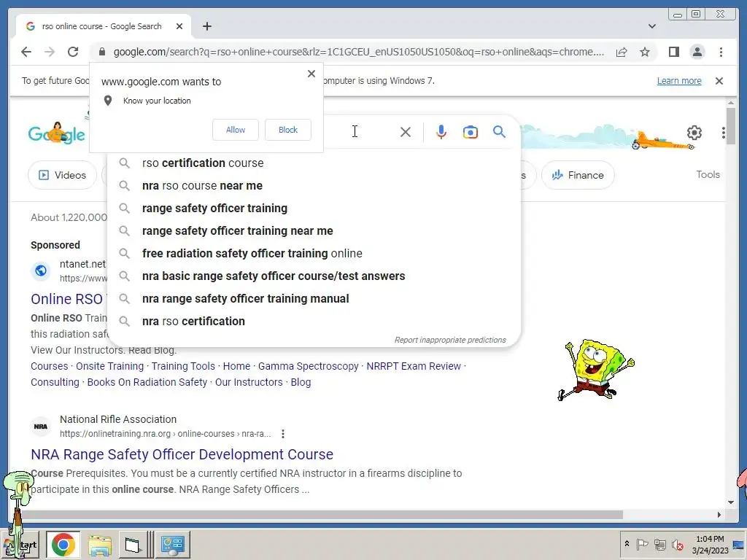Open the Training Tools sitelink
Viewport: 747px width, 560px height.
(x=183, y=366)
